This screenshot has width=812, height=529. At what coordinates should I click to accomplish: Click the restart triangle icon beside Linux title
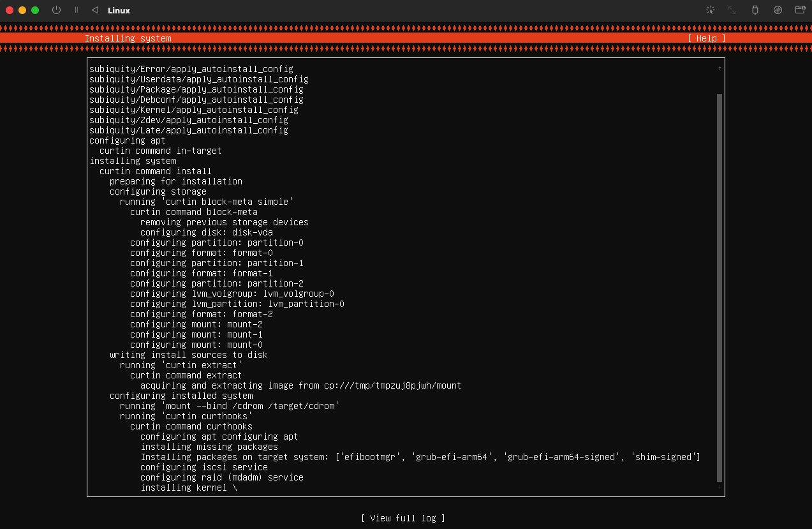coord(95,10)
